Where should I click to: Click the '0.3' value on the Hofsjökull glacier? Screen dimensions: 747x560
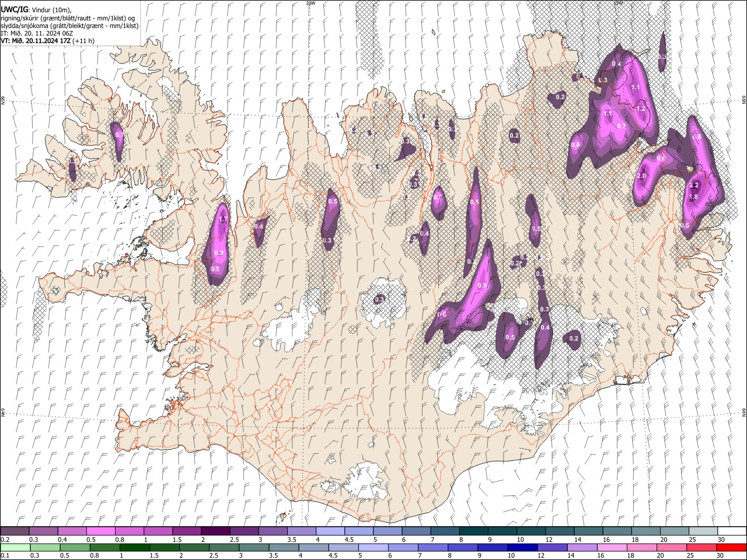379,299
